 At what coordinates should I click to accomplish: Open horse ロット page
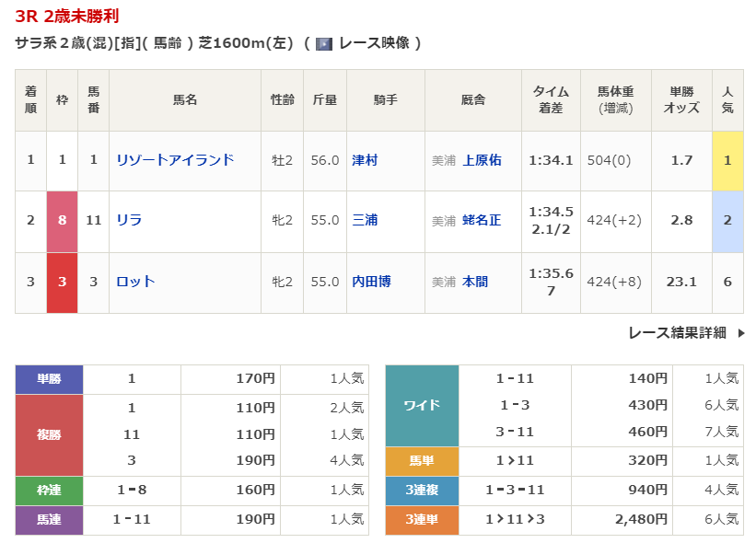pos(135,282)
